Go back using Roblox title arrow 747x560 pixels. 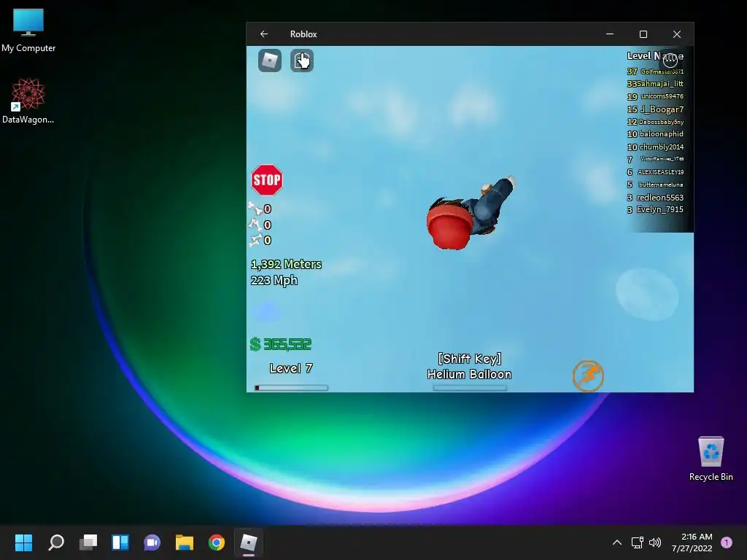(x=264, y=34)
